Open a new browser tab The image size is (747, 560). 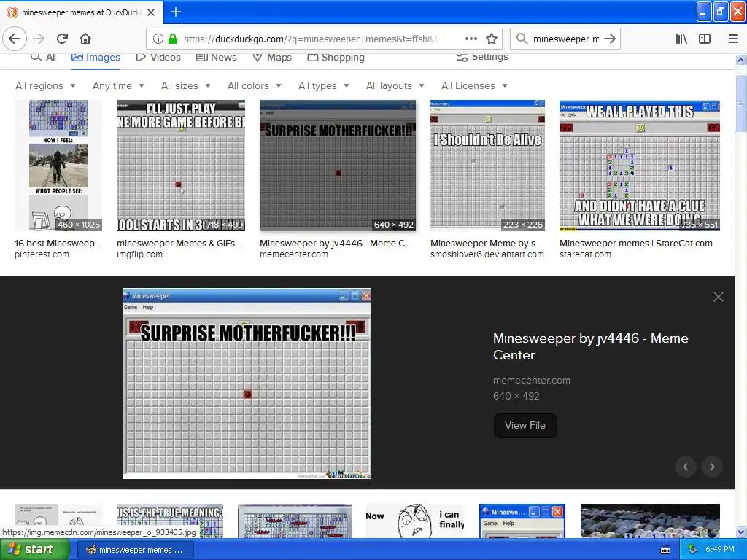(x=176, y=12)
